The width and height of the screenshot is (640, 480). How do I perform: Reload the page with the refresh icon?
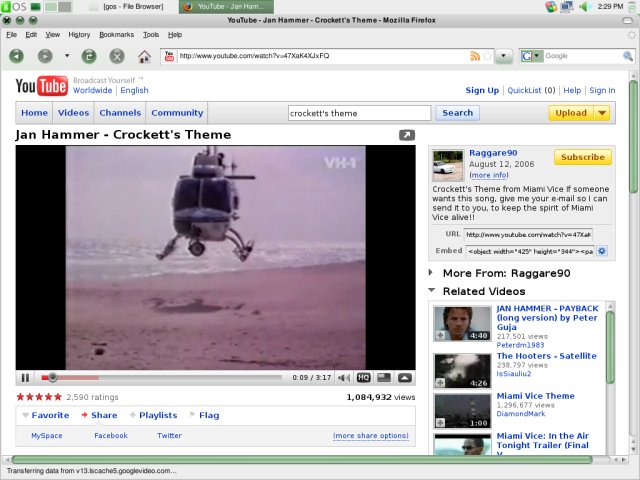coord(89,56)
